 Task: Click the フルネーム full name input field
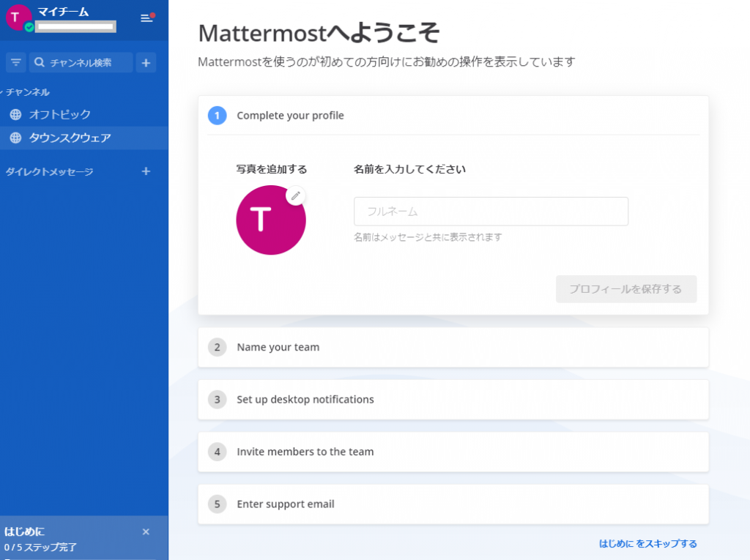(491, 212)
